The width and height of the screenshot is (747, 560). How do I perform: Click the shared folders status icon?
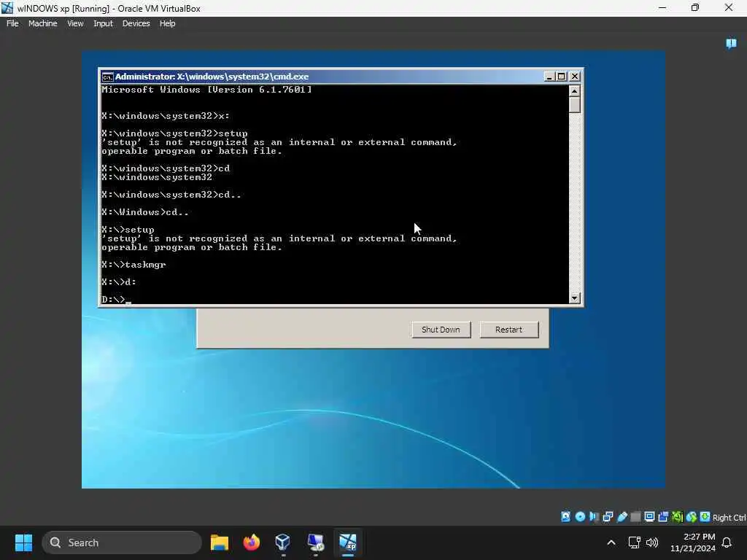coord(635,517)
